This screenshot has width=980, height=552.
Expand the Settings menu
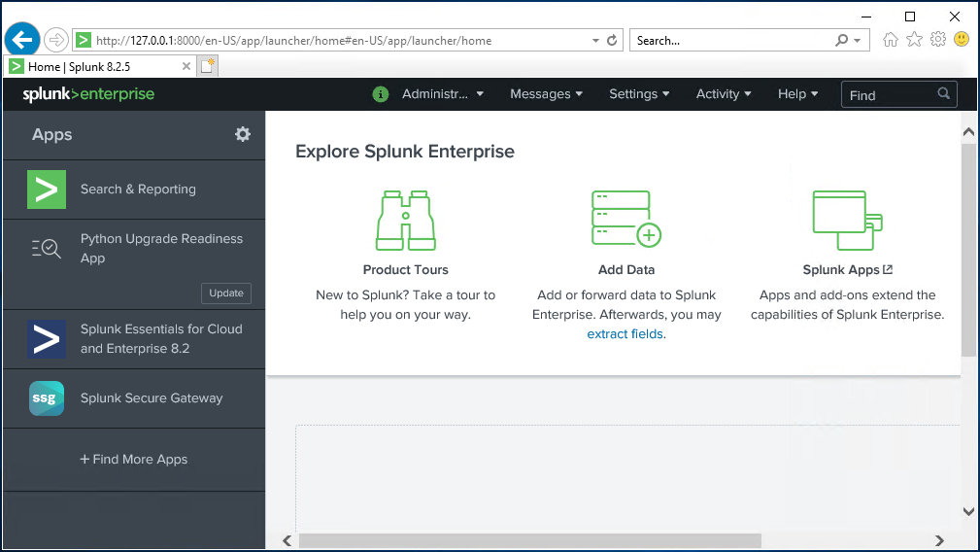[639, 93]
